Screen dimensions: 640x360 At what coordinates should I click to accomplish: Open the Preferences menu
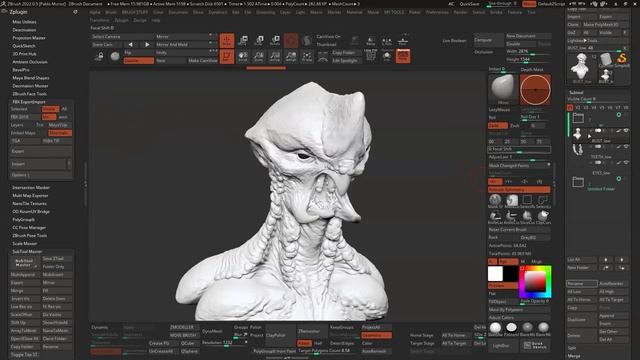437,12
